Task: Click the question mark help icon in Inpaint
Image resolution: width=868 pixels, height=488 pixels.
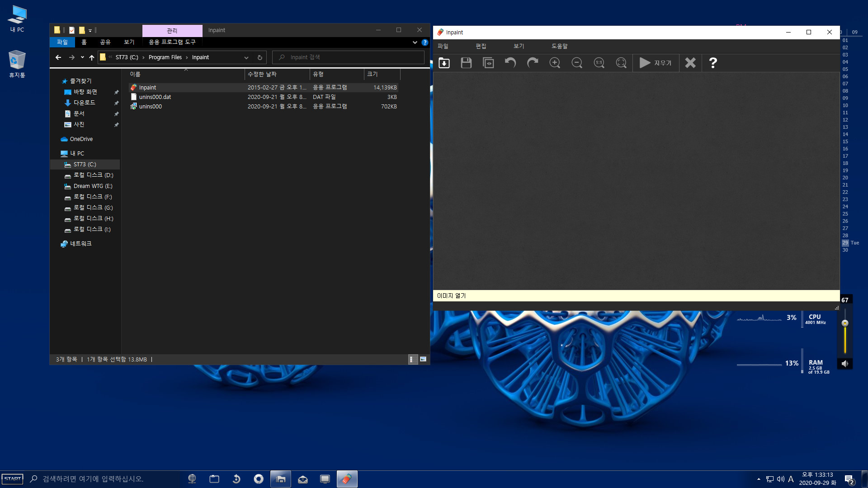Action: (x=713, y=63)
